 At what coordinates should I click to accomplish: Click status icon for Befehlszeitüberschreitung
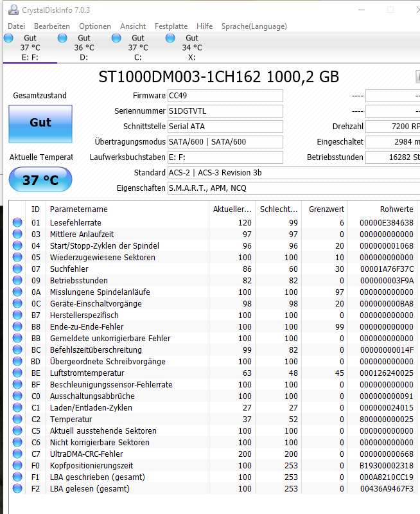tap(17, 350)
